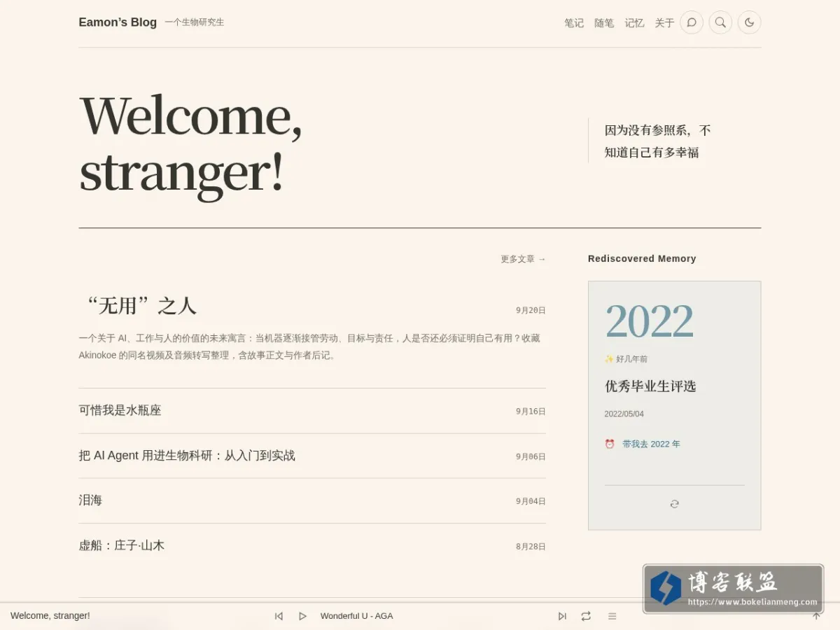This screenshot has width=840, height=630.
Task: Open 优秀毕业生评选 memory entry
Action: point(650,386)
